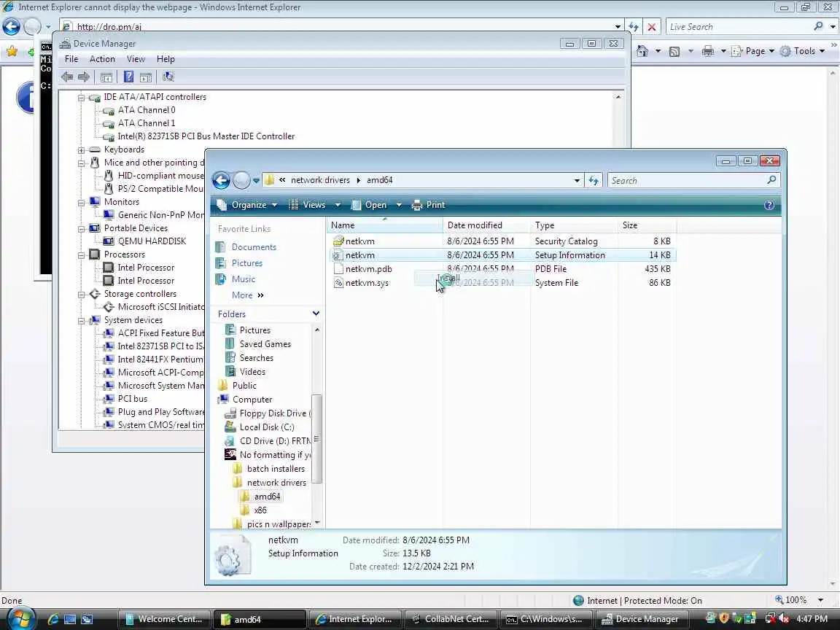Select netkvm Security Catalog file
The width and height of the screenshot is (840, 630).
(x=359, y=241)
